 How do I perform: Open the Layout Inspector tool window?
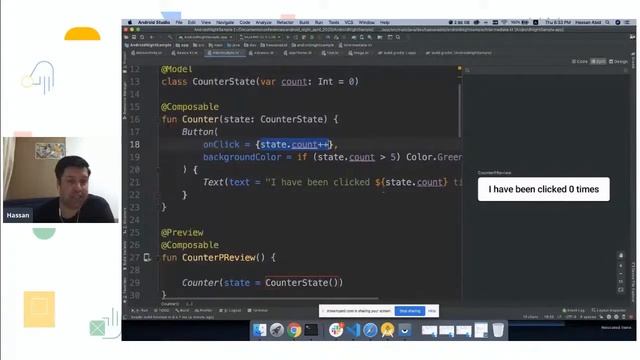(609, 311)
